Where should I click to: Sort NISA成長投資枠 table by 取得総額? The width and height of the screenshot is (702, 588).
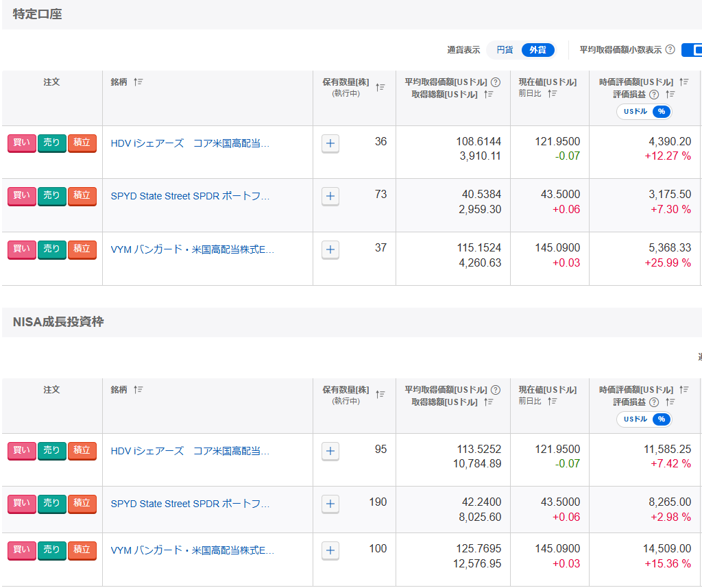click(x=489, y=402)
